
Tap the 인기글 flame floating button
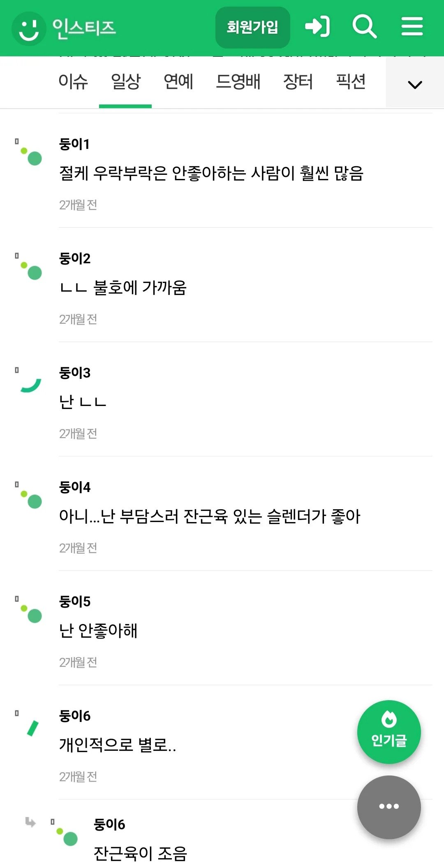[388, 731]
